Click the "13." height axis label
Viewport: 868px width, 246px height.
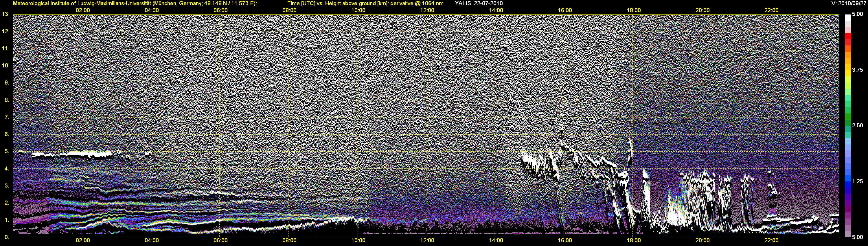point(5,14)
